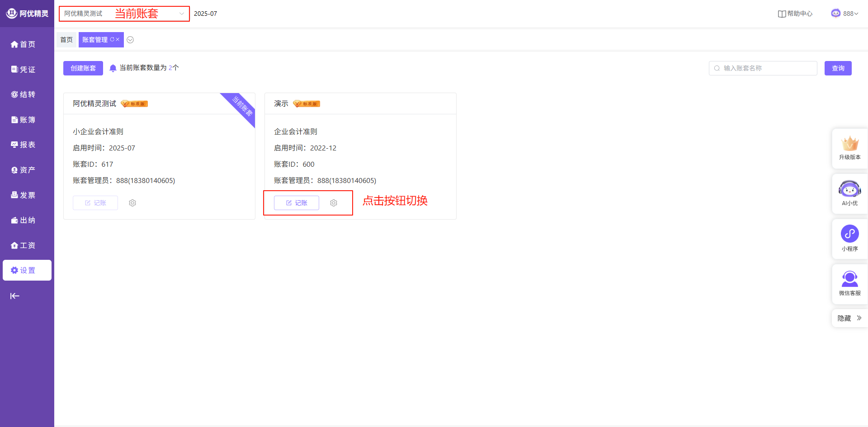
Task: Click the 创建账套 button
Action: tap(83, 68)
